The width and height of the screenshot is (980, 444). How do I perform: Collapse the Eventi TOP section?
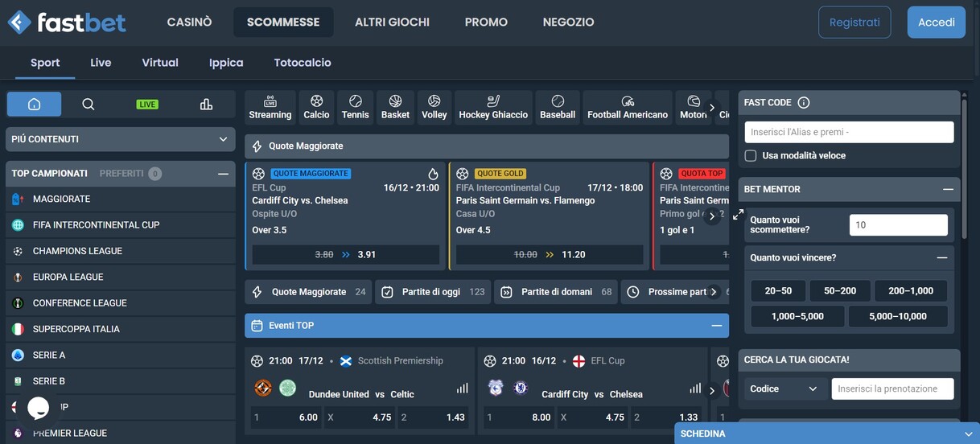717,326
